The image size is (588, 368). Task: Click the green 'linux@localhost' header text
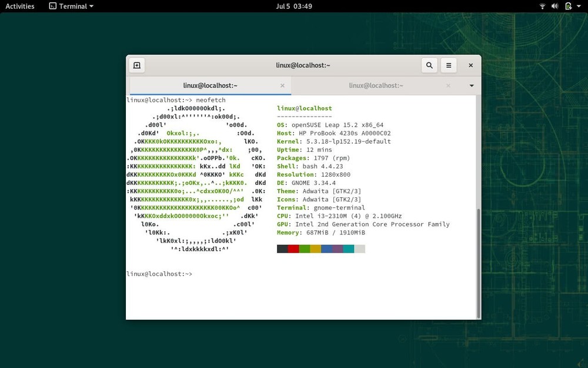[x=305, y=108]
